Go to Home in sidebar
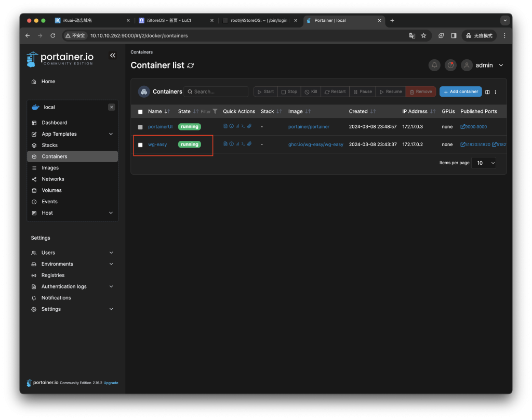This screenshot has height=420, width=532. tap(48, 82)
